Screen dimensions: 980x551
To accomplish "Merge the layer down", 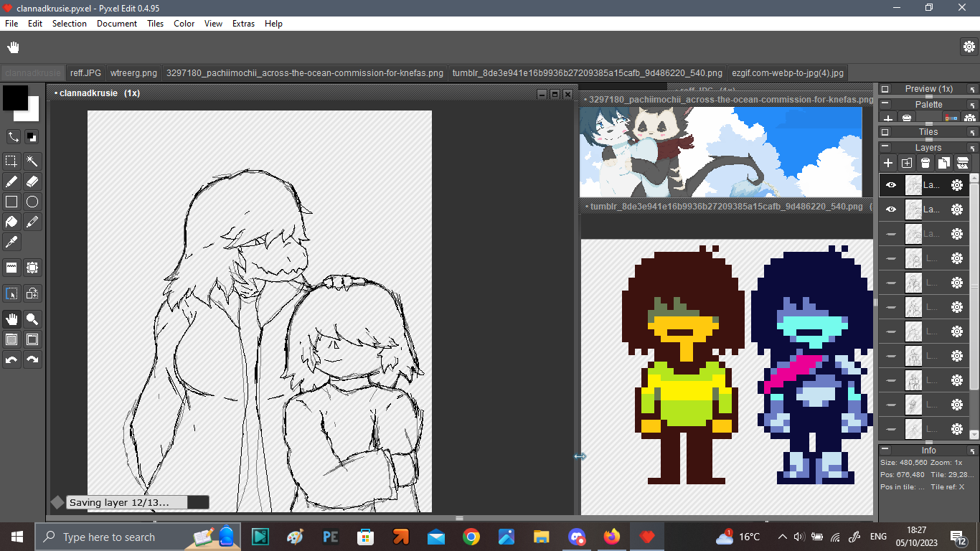I will click(963, 163).
